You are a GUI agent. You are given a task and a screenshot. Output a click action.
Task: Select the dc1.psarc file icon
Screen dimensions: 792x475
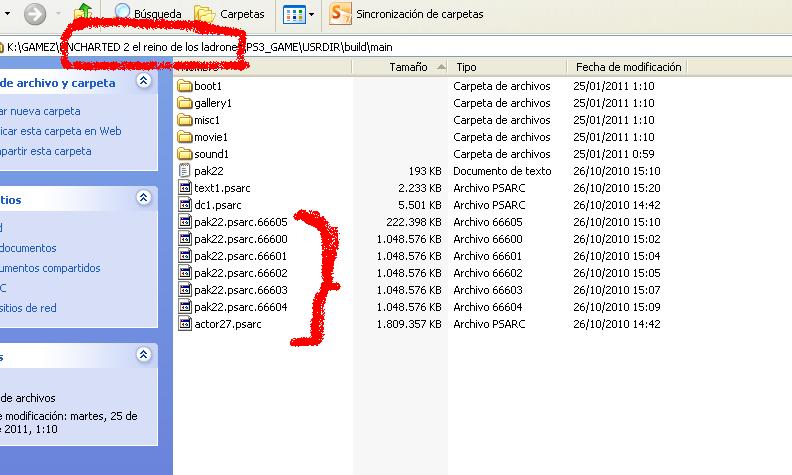click(185, 205)
